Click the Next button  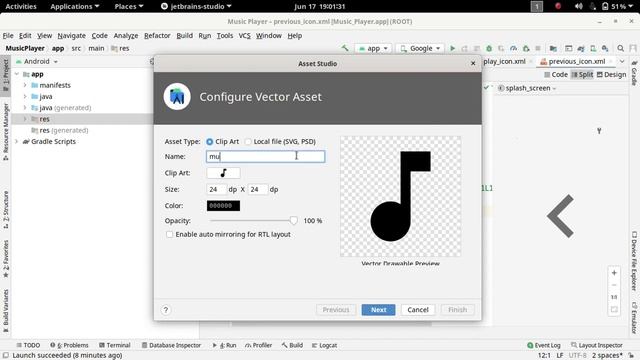[378, 310]
